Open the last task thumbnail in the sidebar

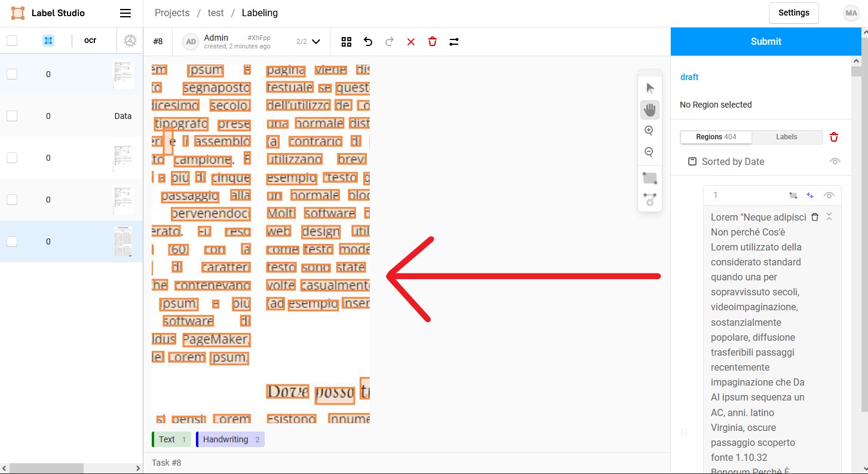tap(124, 241)
